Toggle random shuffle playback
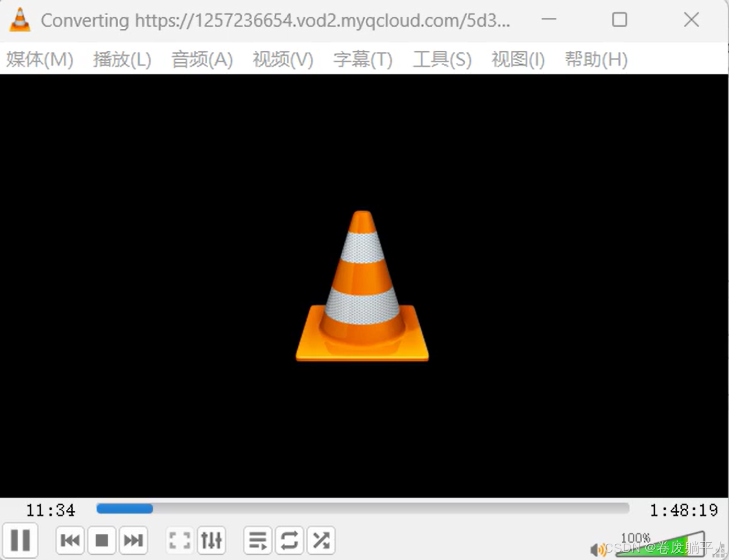The image size is (729, 560). pos(321,540)
